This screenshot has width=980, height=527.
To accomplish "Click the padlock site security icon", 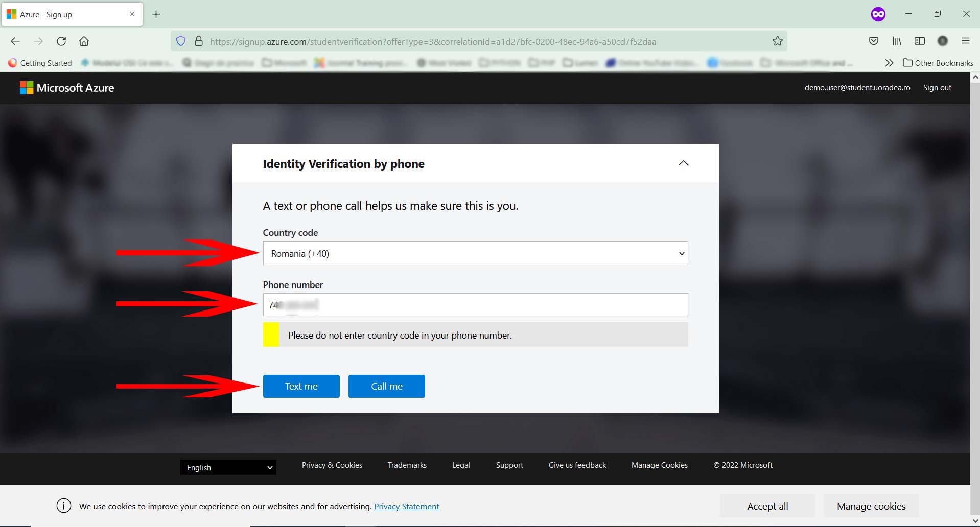I will [199, 41].
